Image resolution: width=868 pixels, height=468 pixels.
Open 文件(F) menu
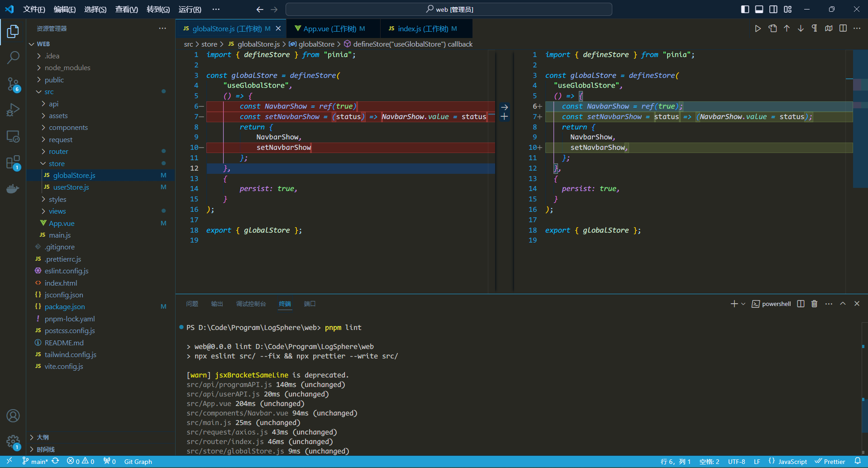coord(34,9)
